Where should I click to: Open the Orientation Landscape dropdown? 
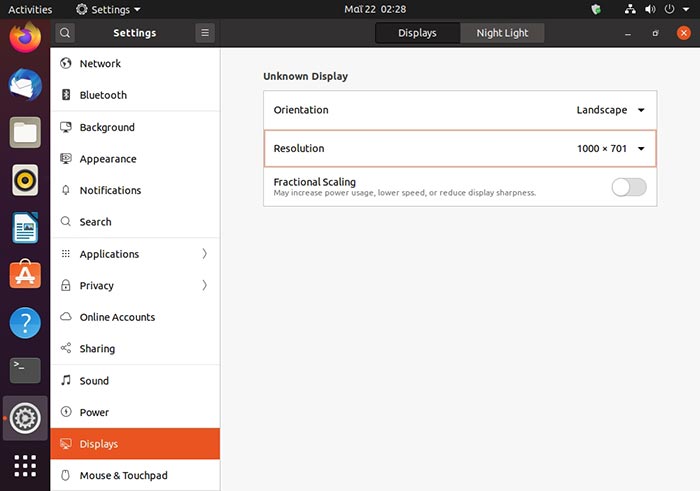610,110
